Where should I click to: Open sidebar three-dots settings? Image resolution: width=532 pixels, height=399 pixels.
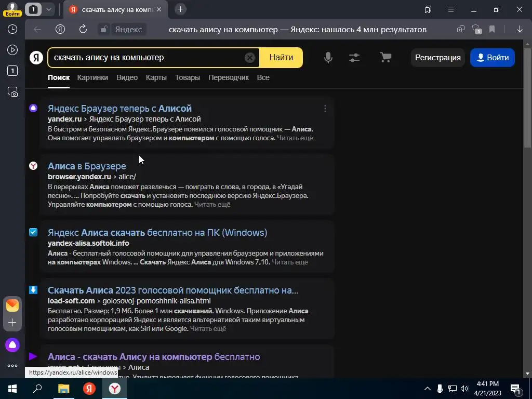tap(12, 366)
